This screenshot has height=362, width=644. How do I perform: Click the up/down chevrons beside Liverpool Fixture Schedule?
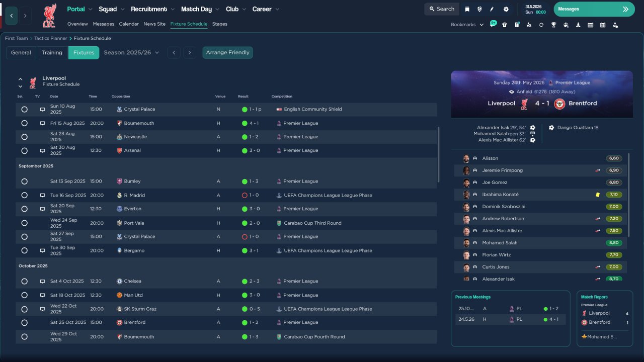pos(21,82)
